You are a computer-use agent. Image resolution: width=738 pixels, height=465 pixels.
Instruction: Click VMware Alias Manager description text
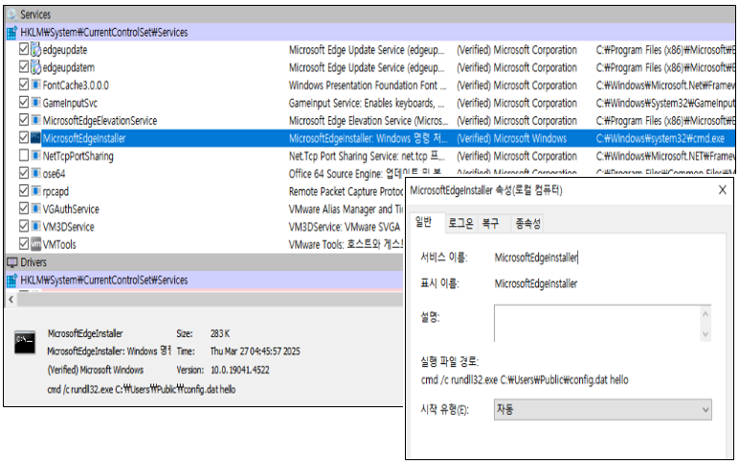pyautogui.click(x=346, y=209)
